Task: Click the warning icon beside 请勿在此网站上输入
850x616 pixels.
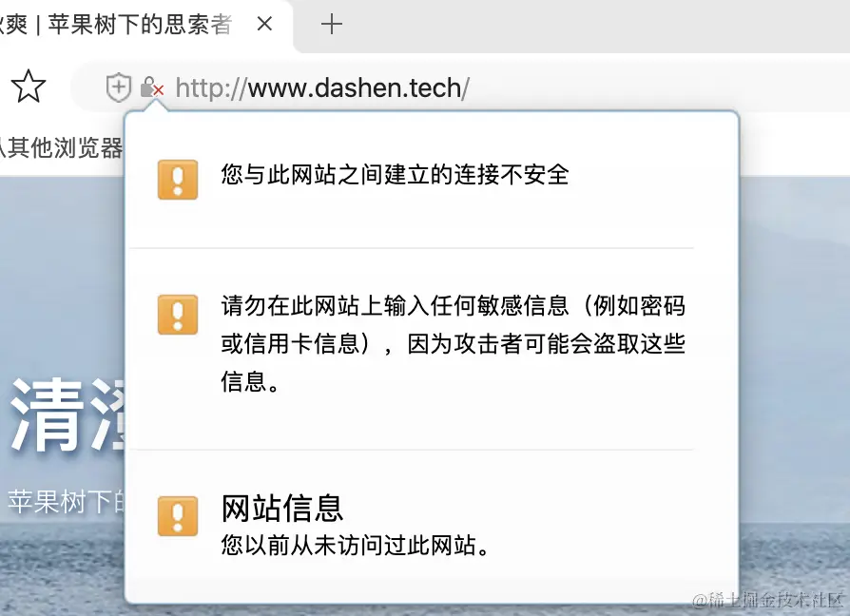Action: click(178, 315)
